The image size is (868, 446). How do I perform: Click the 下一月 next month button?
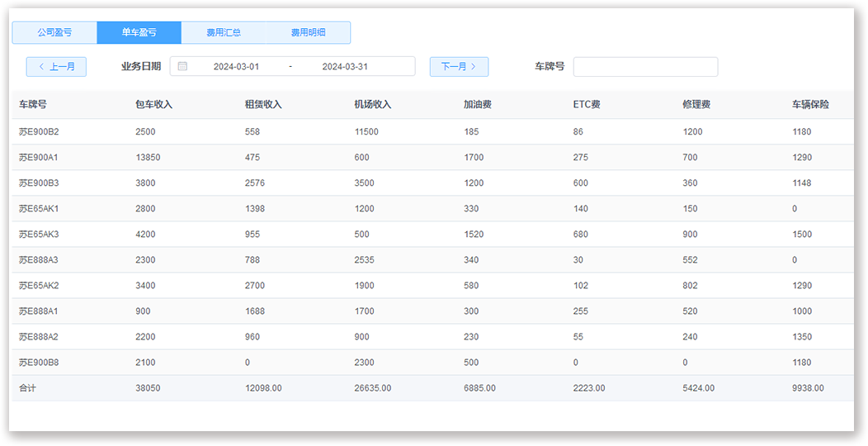[x=459, y=67]
